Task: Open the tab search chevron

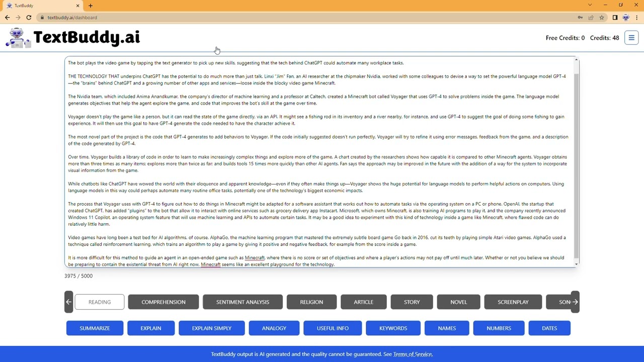Action: click(590, 5)
